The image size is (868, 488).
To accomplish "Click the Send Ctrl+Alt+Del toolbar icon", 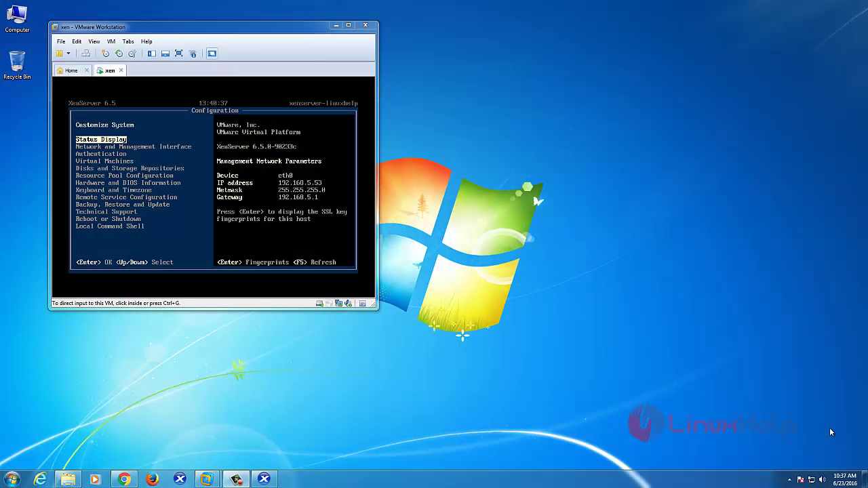I will click(x=85, y=54).
